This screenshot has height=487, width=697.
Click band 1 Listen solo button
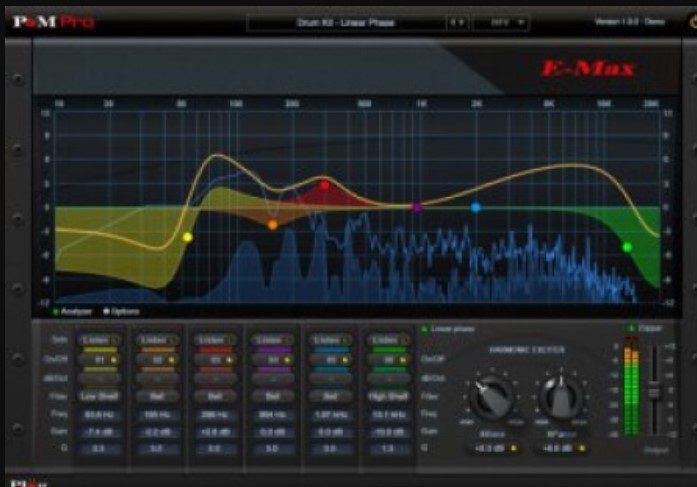pos(100,340)
